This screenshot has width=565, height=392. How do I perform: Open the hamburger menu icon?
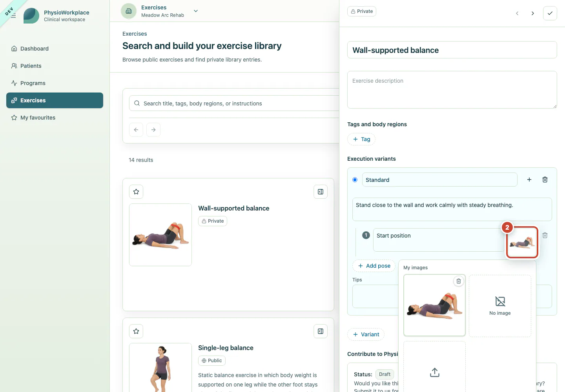tap(13, 16)
